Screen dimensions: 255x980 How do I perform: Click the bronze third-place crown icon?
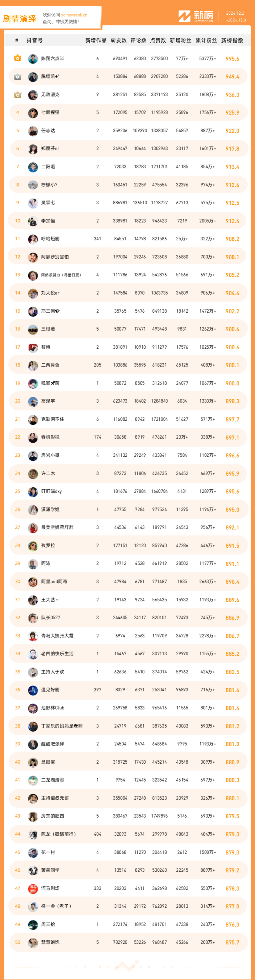point(17,94)
